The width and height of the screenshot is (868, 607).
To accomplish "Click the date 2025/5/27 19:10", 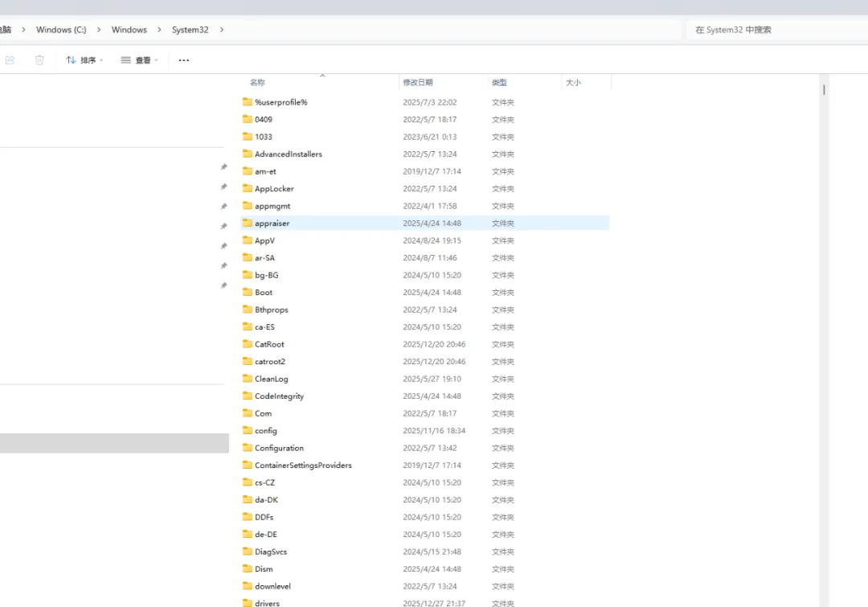I will click(432, 378).
